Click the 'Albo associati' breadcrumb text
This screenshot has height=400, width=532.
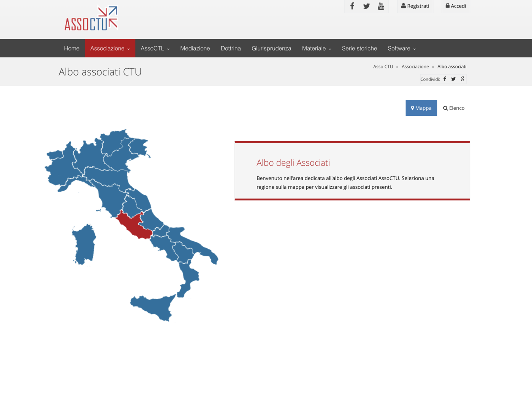(452, 66)
